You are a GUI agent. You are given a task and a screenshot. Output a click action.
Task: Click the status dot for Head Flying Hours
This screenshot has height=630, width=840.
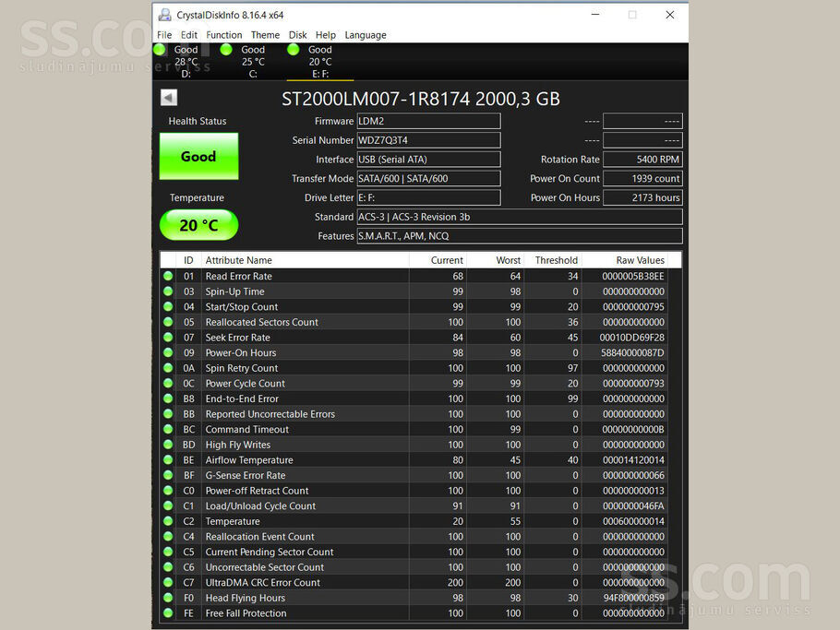[x=168, y=598]
